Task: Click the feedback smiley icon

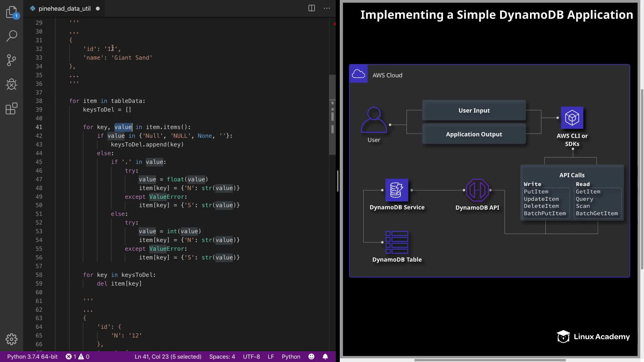Action: click(311, 357)
